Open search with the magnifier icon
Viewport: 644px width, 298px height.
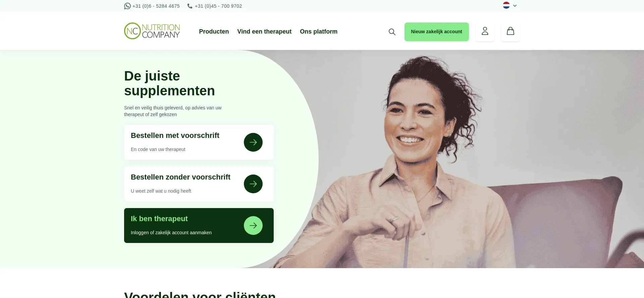click(x=392, y=32)
